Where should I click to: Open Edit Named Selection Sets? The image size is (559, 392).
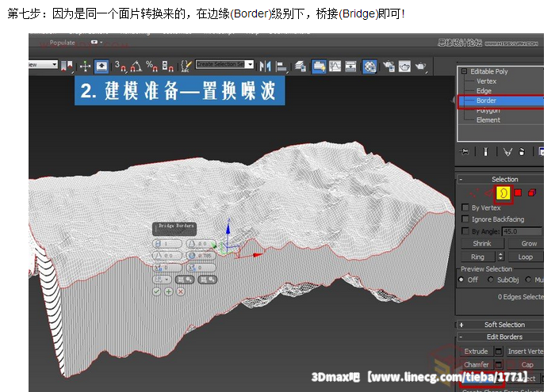186,67
